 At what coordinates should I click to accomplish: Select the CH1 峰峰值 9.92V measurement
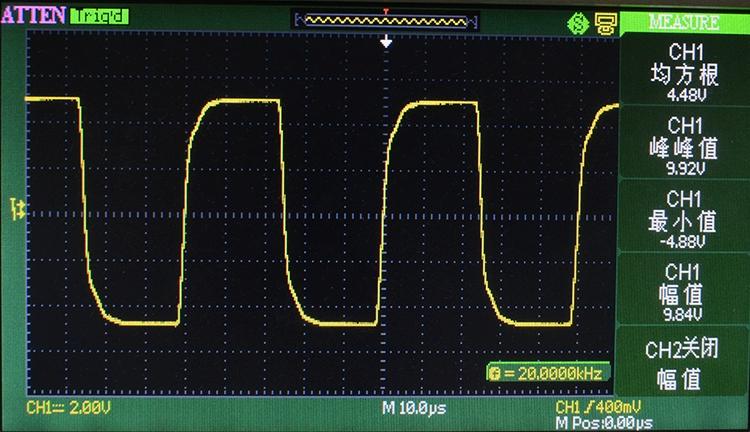pos(684,144)
